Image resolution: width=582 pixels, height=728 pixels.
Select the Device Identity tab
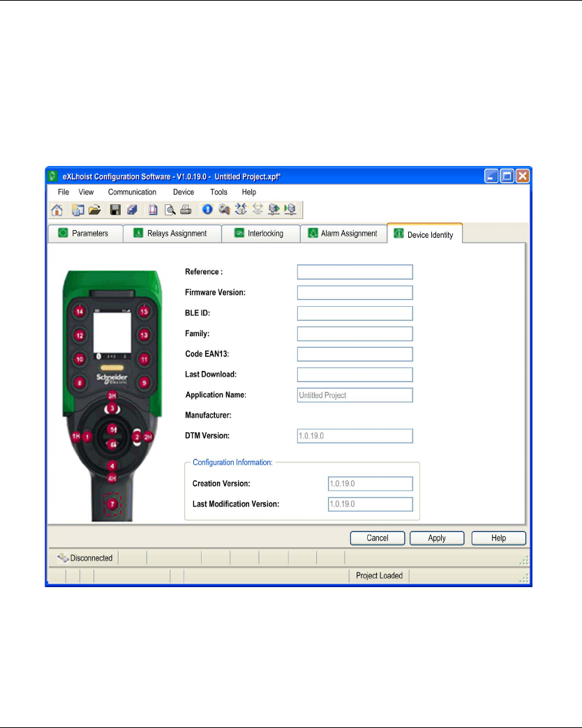click(424, 234)
